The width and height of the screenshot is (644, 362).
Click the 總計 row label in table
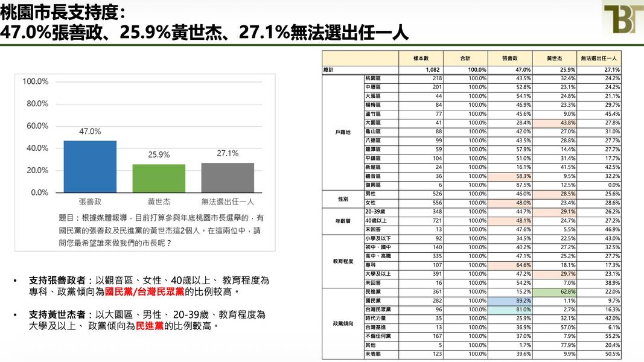328,70
